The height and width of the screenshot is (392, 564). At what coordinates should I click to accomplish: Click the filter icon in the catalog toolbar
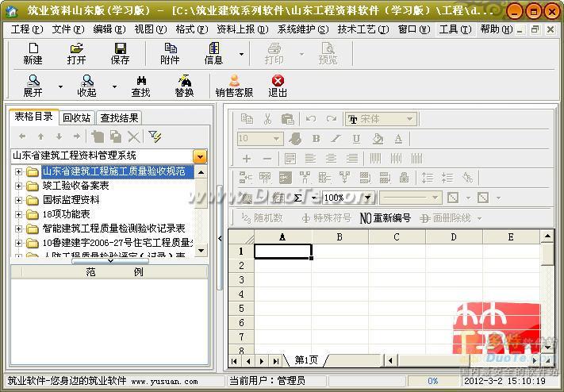point(155,136)
